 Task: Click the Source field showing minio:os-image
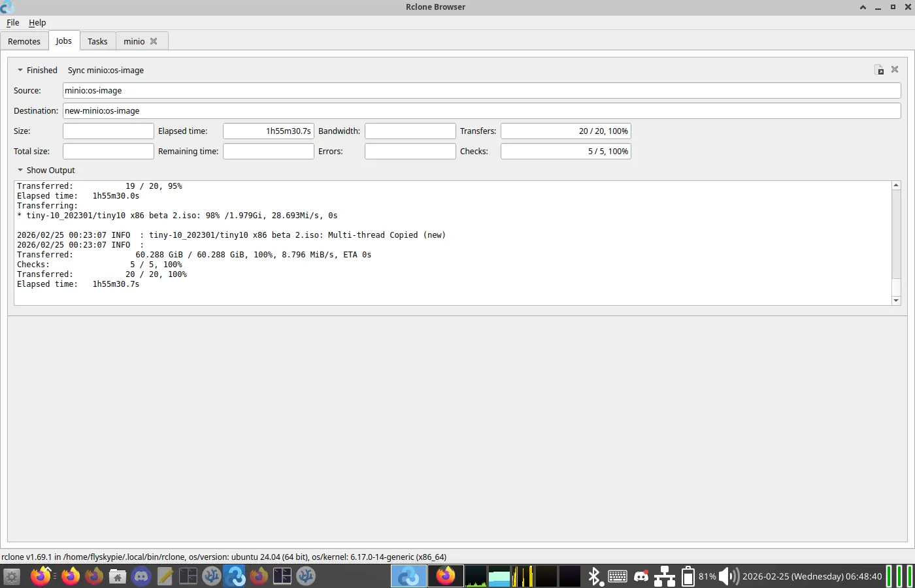pyautogui.click(x=481, y=91)
